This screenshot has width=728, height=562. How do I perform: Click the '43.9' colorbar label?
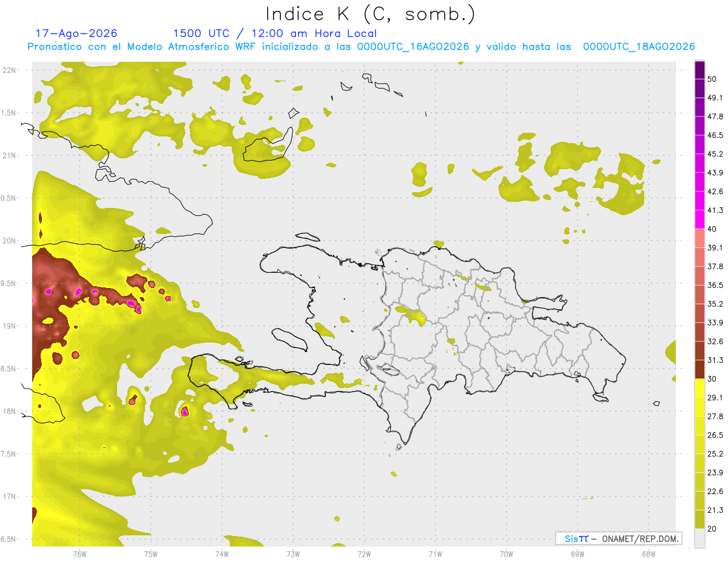click(x=715, y=173)
